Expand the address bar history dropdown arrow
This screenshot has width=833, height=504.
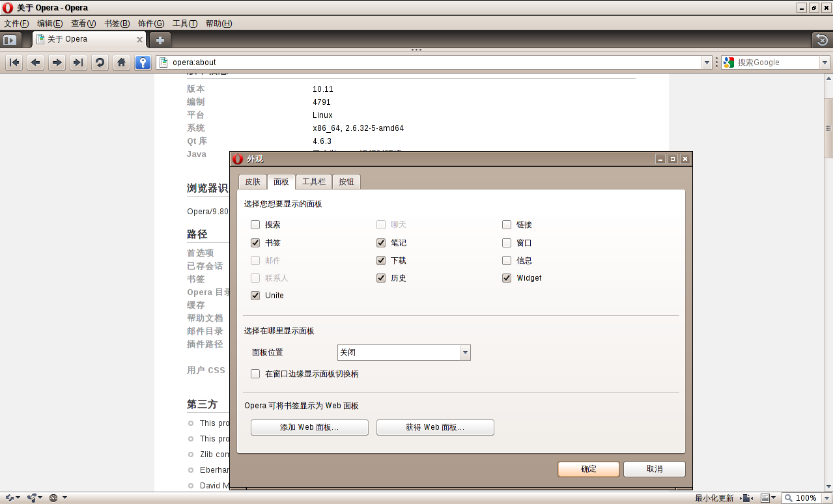[x=707, y=63]
